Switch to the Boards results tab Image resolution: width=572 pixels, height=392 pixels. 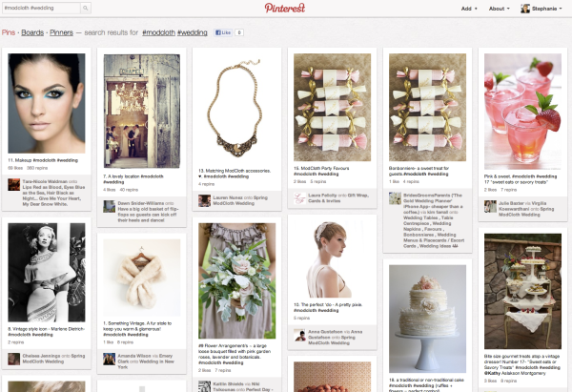pyautogui.click(x=32, y=32)
